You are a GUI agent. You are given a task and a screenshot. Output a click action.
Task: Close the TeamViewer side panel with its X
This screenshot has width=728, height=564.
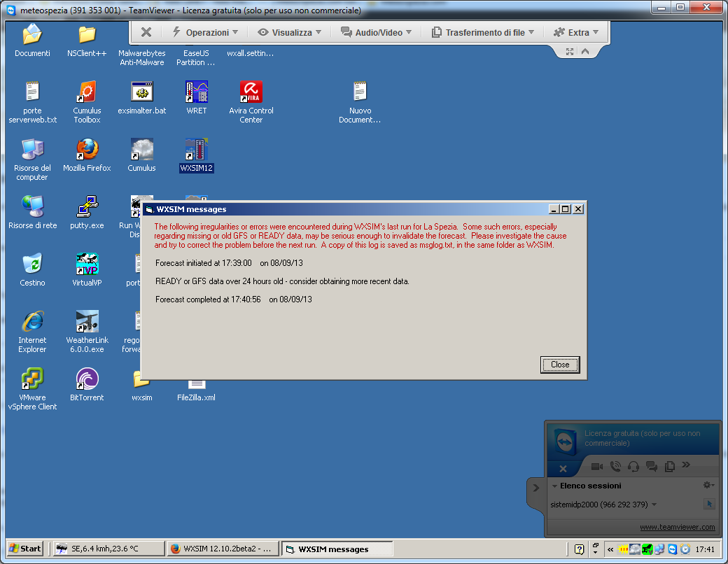tap(563, 468)
